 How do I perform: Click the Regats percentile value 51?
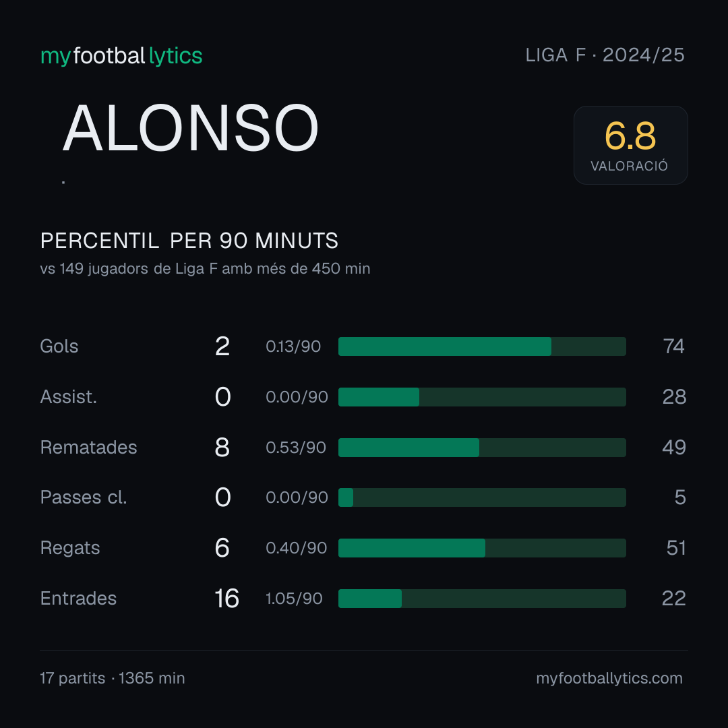[676, 548]
